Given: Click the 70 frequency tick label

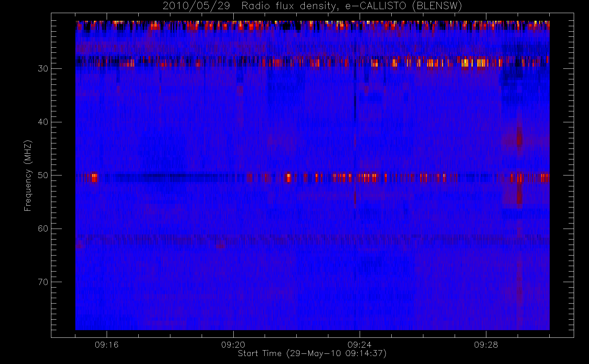Looking at the screenshot, I should coord(43,282).
